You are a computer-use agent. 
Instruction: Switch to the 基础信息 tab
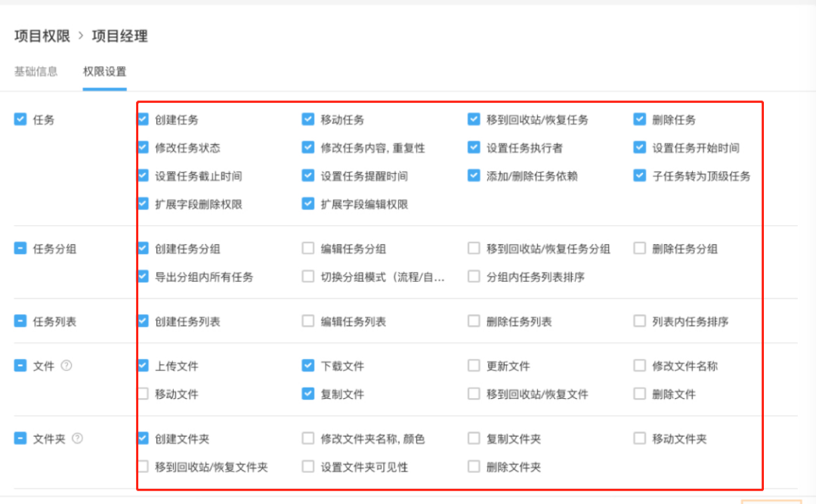[36, 72]
